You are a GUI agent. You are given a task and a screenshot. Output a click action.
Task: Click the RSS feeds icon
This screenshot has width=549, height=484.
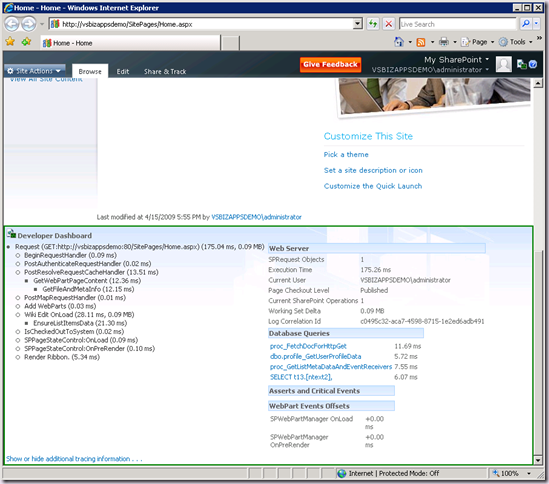[421, 42]
